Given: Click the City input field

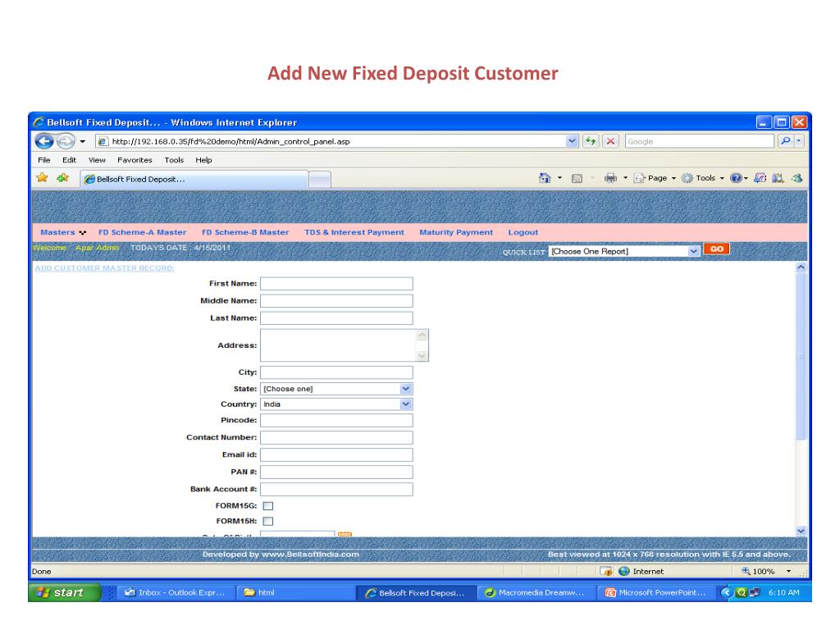Looking at the screenshot, I should coord(336,372).
